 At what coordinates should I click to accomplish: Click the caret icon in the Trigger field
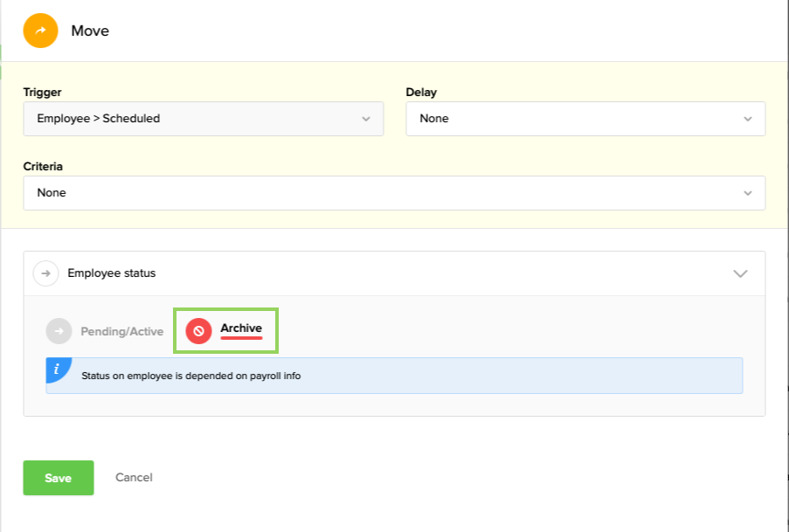tap(367, 119)
